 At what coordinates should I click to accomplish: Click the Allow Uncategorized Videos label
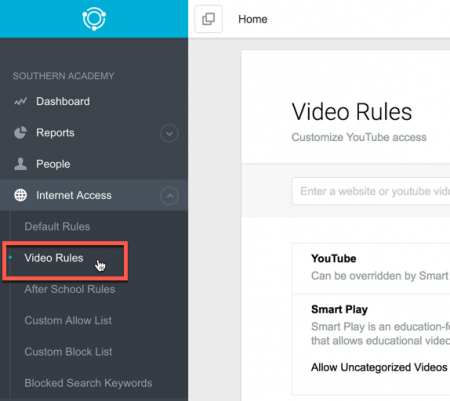click(379, 367)
